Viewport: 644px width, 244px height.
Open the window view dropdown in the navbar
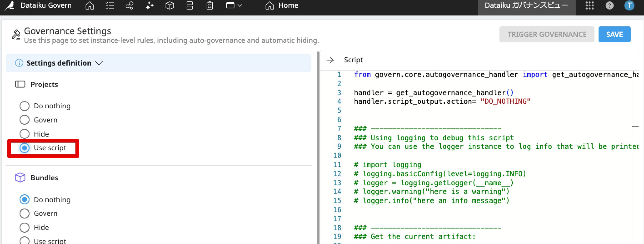(x=234, y=5)
